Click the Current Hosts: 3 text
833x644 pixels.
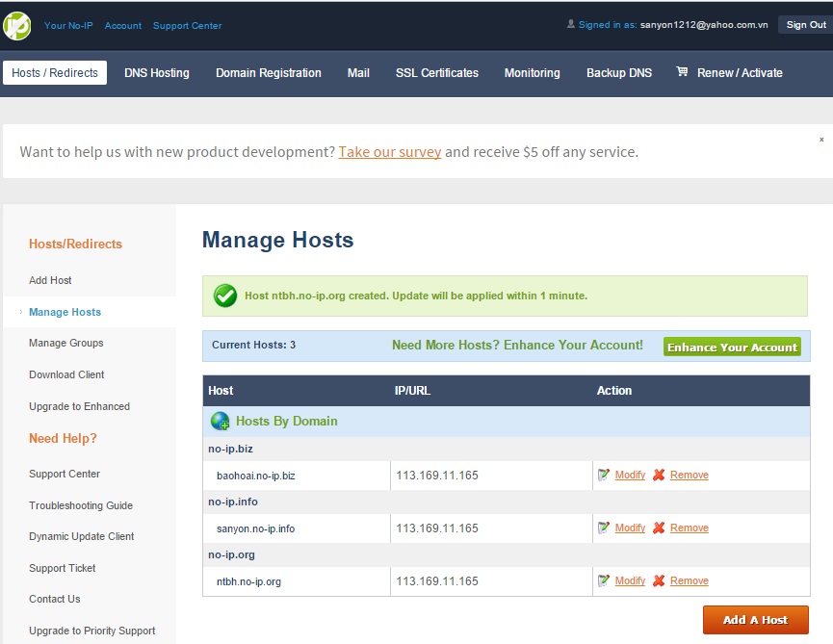pyautogui.click(x=253, y=345)
